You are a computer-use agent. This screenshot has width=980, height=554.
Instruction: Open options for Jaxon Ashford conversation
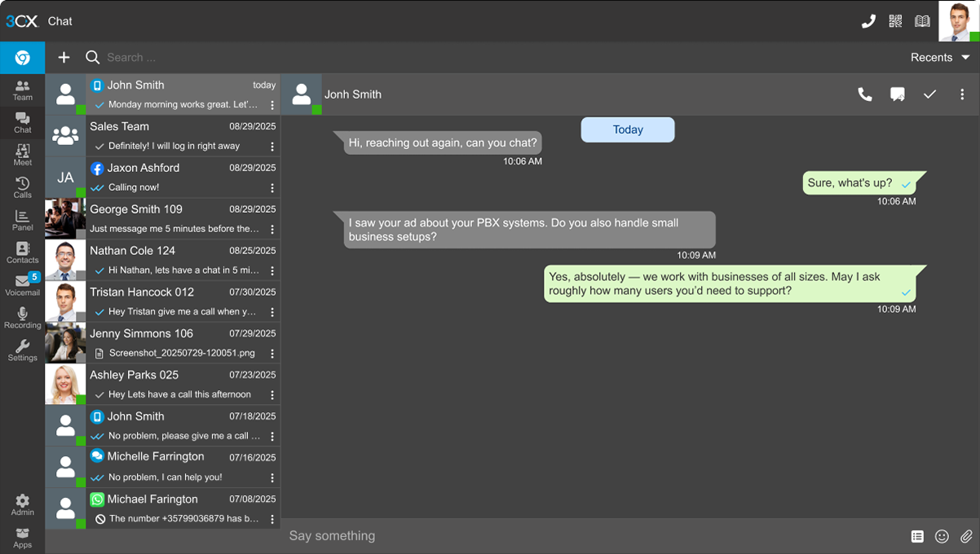(272, 188)
